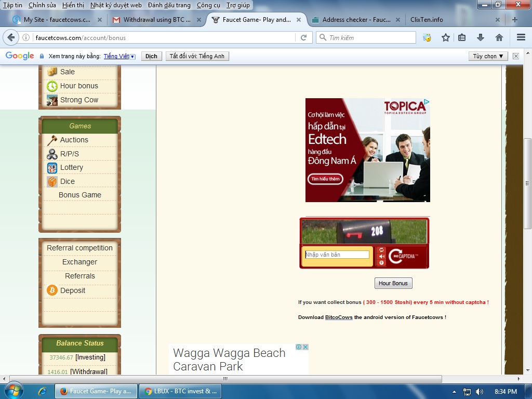The height and width of the screenshot is (399, 532).
Task: Click the Hour Bonus button
Action: [x=393, y=283]
